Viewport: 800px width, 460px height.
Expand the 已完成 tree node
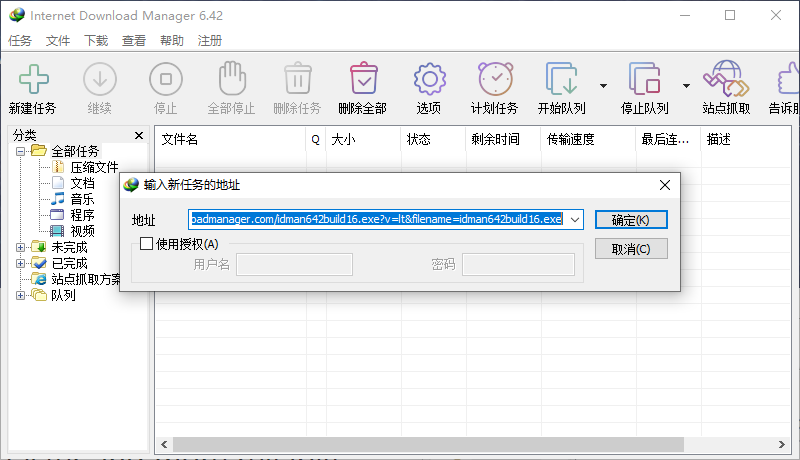click(20, 264)
